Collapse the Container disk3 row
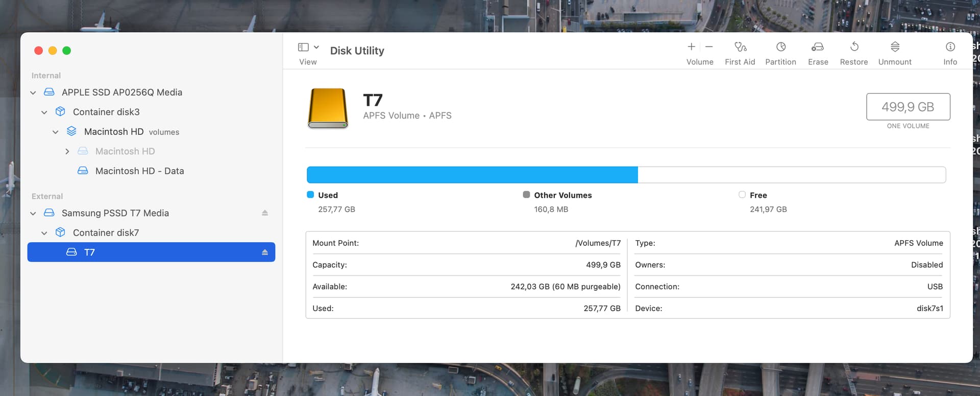Viewport: 980px width, 396px height. coord(44,112)
